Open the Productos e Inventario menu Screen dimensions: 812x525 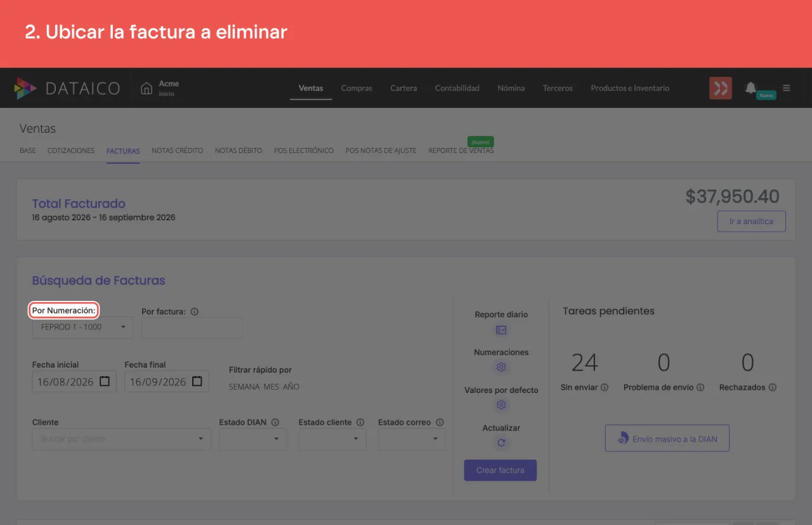pyautogui.click(x=630, y=88)
